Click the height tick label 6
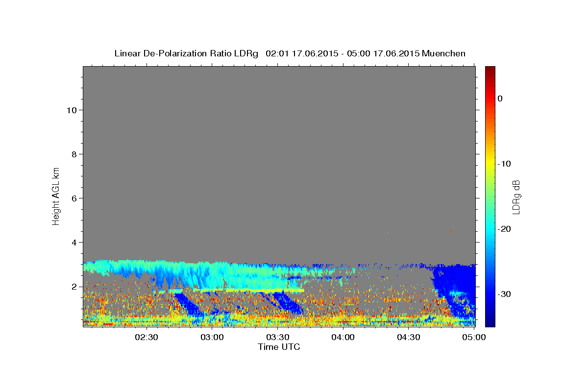 (x=73, y=198)
